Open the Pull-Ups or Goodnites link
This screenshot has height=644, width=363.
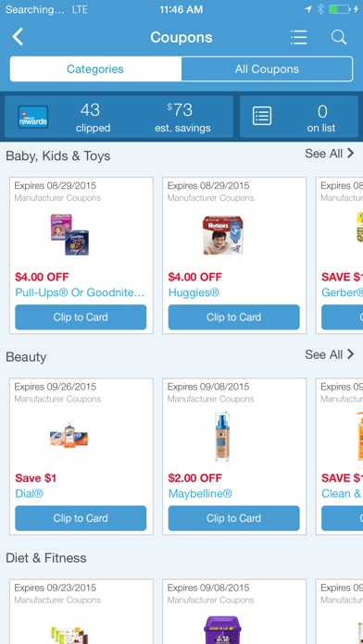tap(80, 292)
